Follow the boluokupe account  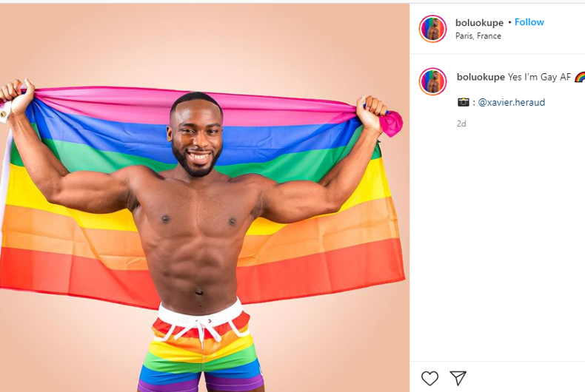529,22
